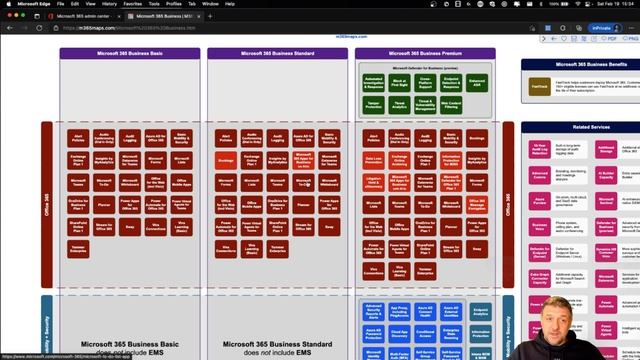
Task: Open Tamper Protection tile
Action: pos(373,105)
